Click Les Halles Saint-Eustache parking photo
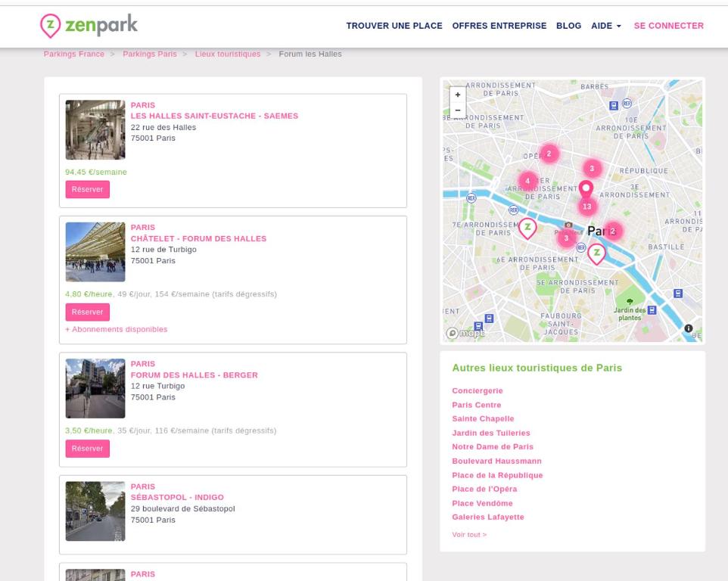 [95, 130]
